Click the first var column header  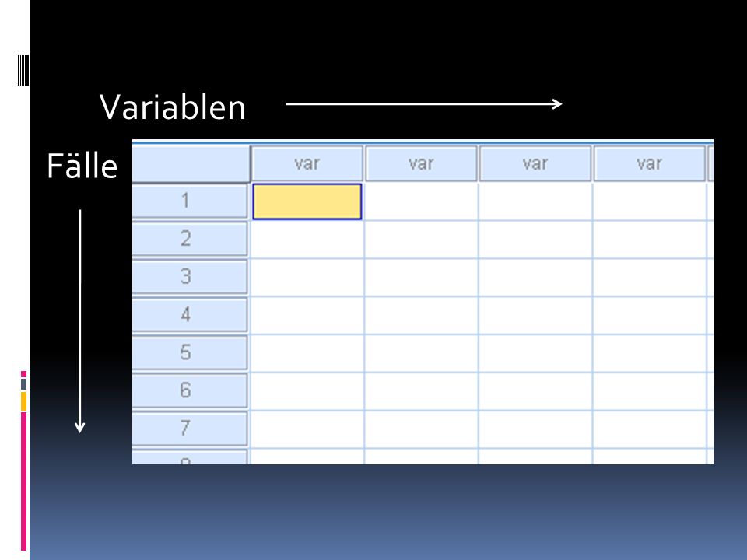click(x=307, y=164)
